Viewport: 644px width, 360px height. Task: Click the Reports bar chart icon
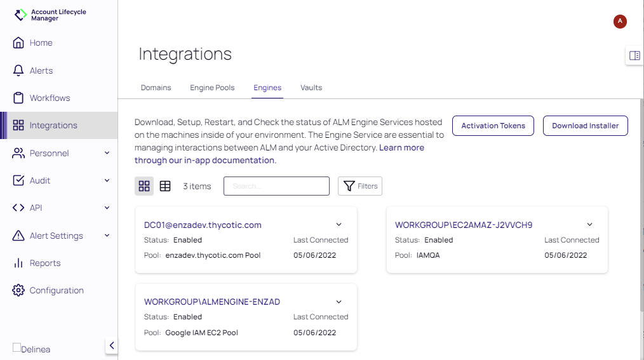[18, 263]
